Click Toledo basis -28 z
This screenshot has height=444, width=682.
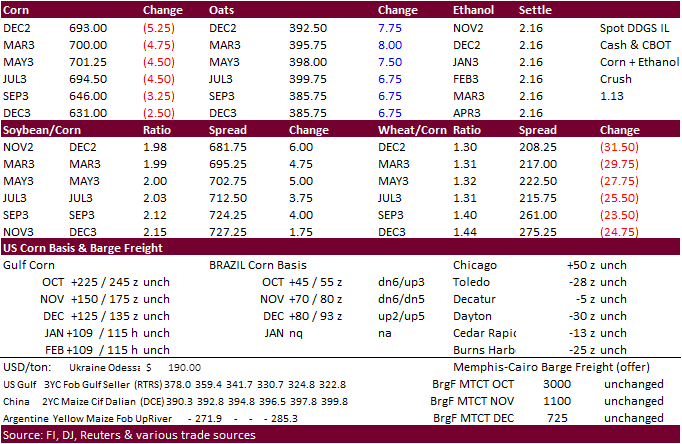click(x=582, y=282)
